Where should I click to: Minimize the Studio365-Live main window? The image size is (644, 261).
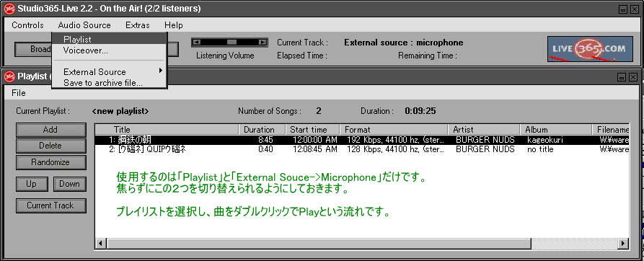[623, 9]
